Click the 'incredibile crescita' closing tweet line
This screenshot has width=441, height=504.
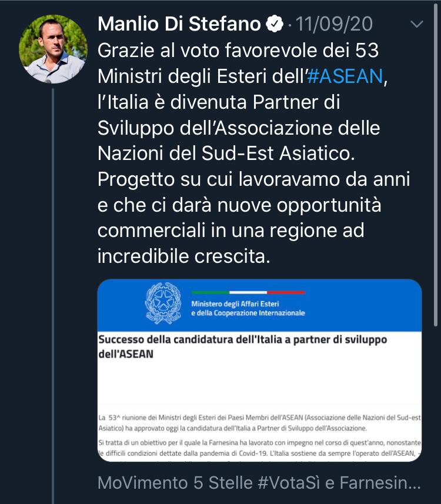pyautogui.click(x=184, y=256)
